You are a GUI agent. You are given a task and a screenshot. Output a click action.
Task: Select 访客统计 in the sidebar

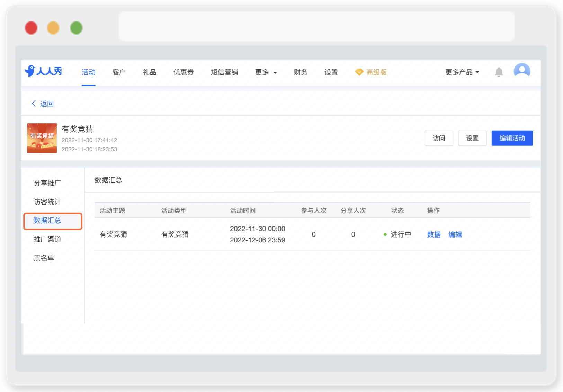click(47, 202)
